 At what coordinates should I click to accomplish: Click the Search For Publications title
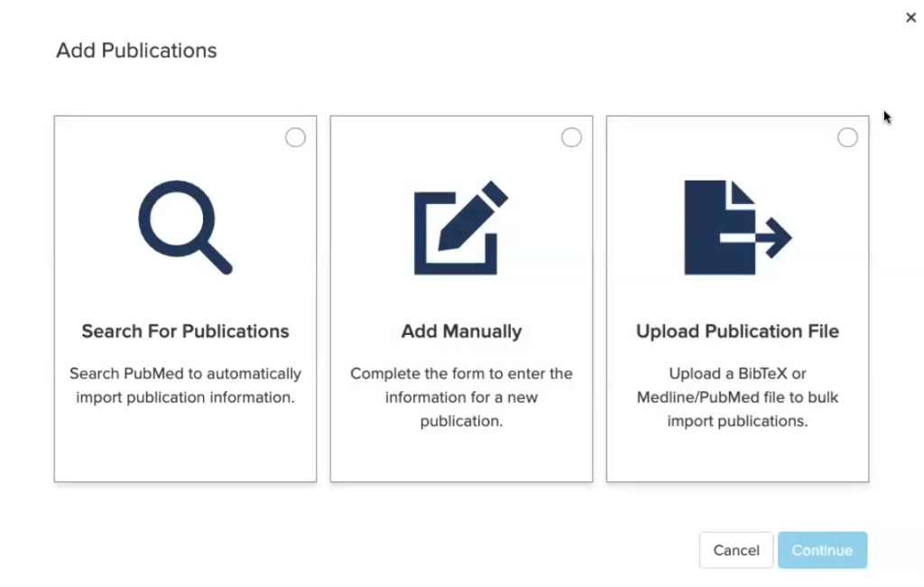point(185,331)
